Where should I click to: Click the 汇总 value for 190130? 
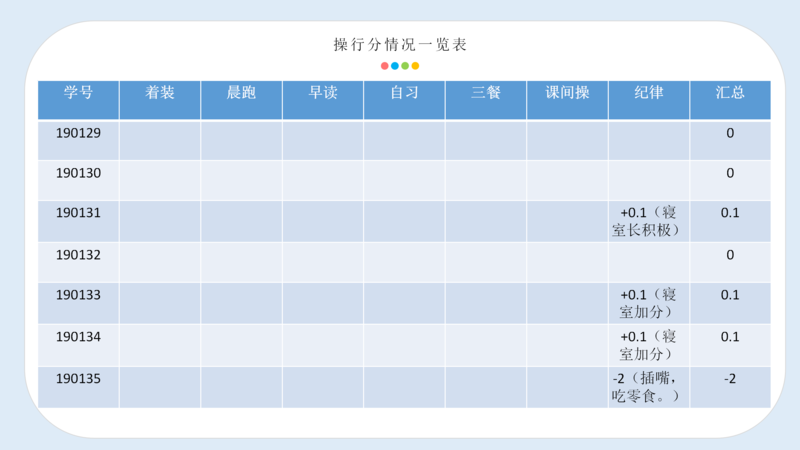point(730,173)
